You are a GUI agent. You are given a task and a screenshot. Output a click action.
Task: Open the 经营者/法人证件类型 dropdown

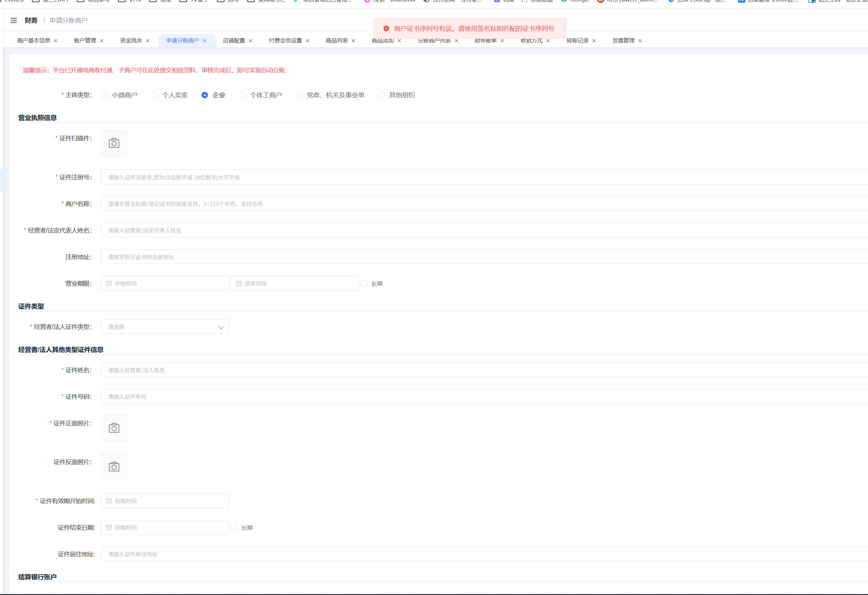165,327
